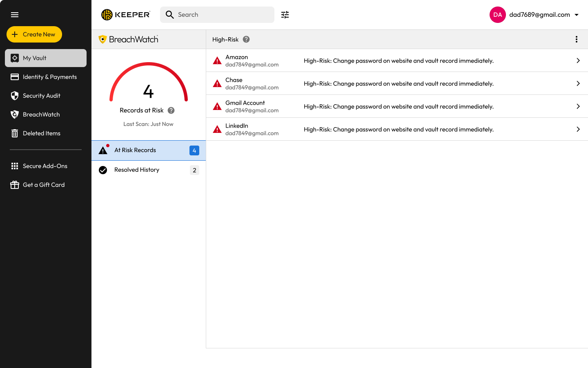
Task: Expand the Chase record details chevron
Action: pyautogui.click(x=578, y=83)
